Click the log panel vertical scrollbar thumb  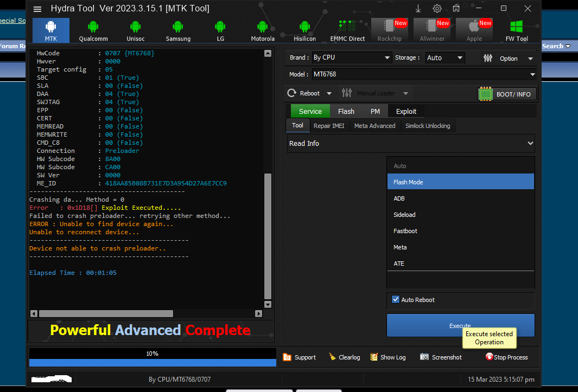point(268,236)
